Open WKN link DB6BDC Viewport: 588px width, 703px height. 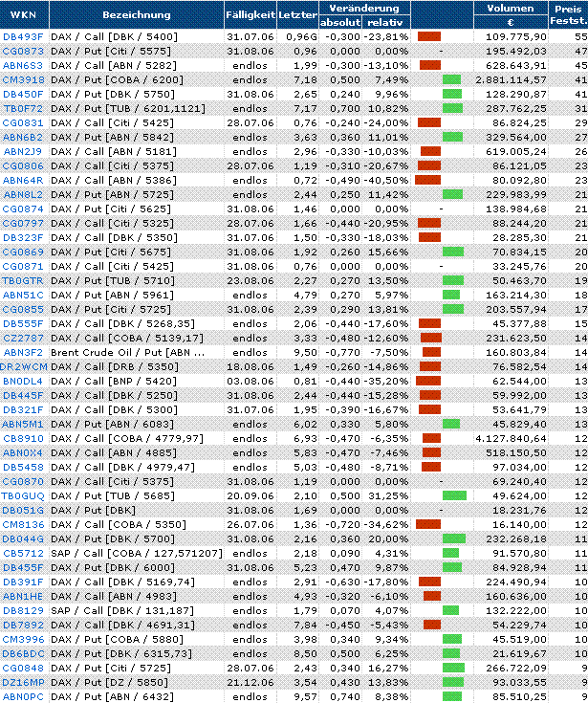point(23,653)
